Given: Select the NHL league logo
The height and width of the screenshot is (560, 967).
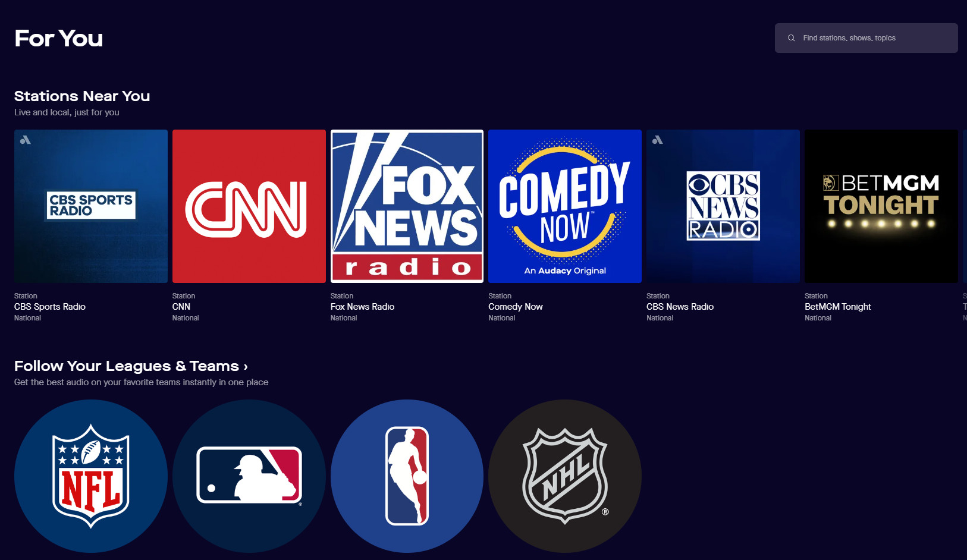Looking at the screenshot, I should point(565,476).
